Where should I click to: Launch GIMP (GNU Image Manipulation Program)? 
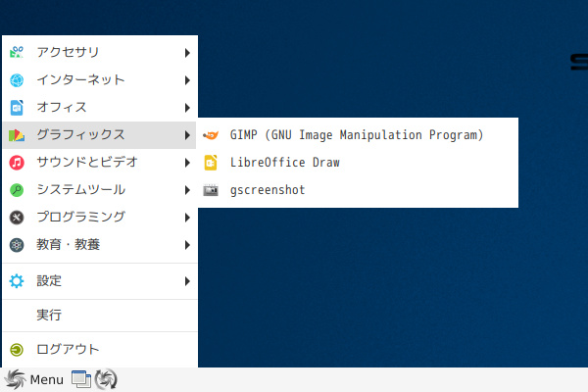(358, 135)
